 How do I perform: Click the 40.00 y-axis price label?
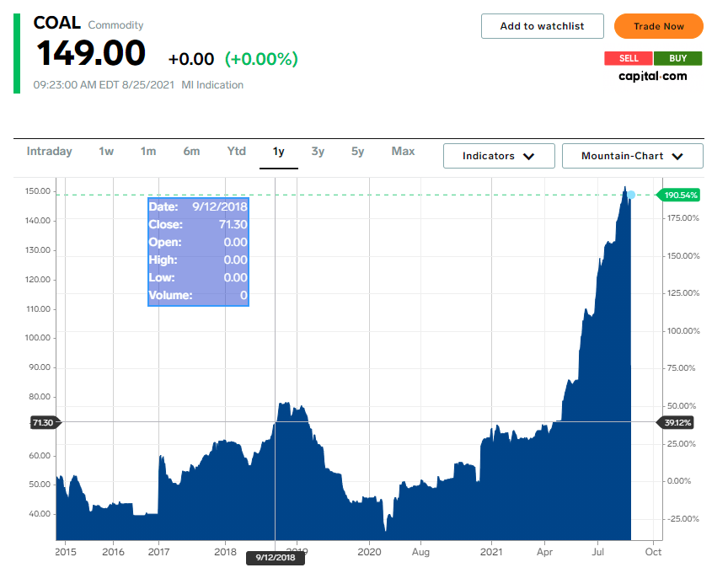point(40,514)
